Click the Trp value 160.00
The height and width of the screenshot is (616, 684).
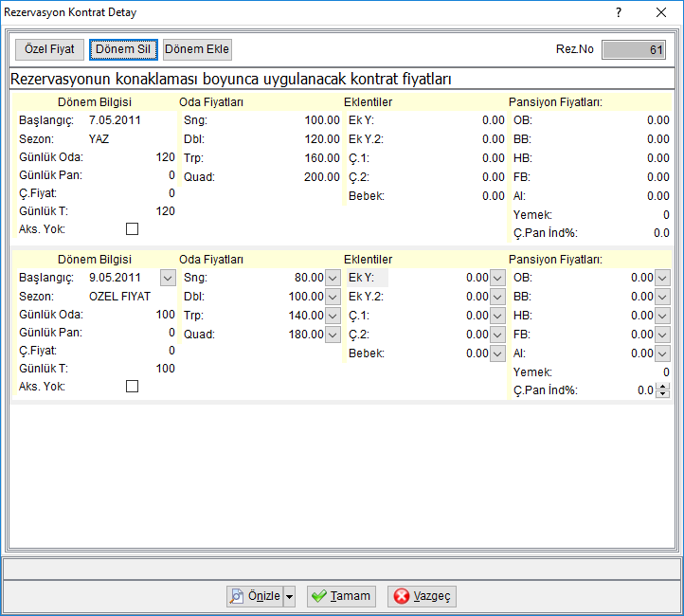[322, 158]
